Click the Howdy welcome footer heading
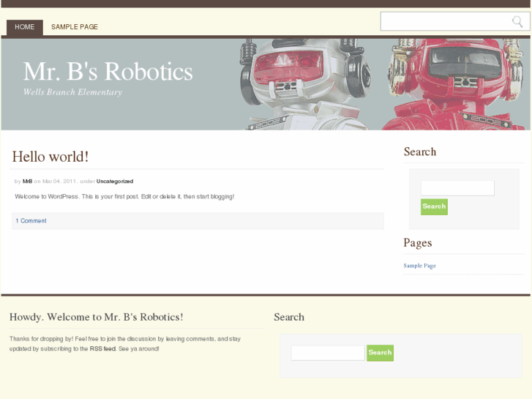532x399 pixels. (97, 317)
